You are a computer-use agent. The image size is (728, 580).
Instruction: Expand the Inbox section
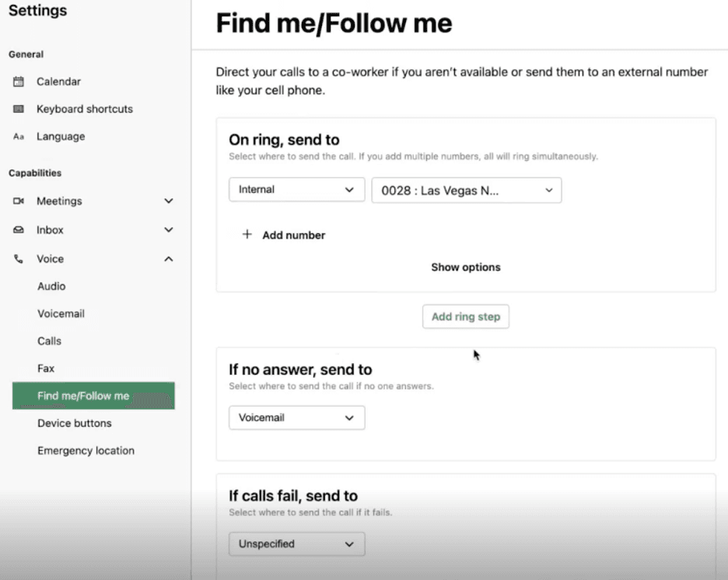tap(169, 229)
